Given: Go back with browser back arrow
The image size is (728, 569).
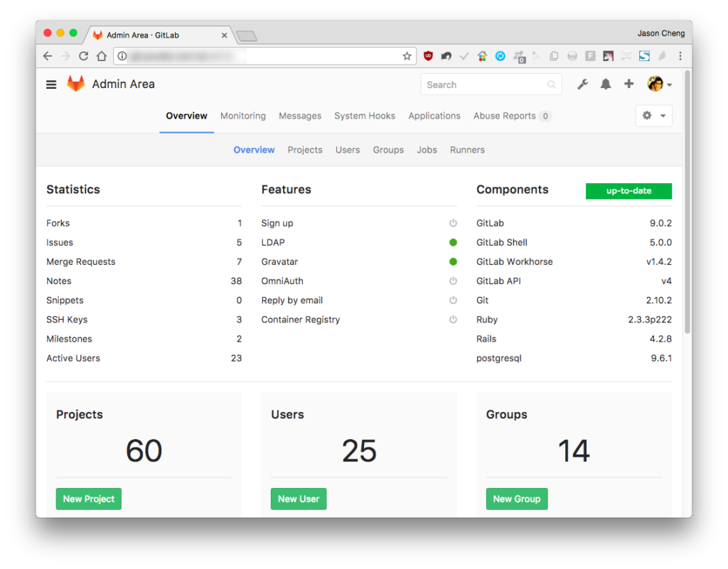Looking at the screenshot, I should (x=48, y=56).
